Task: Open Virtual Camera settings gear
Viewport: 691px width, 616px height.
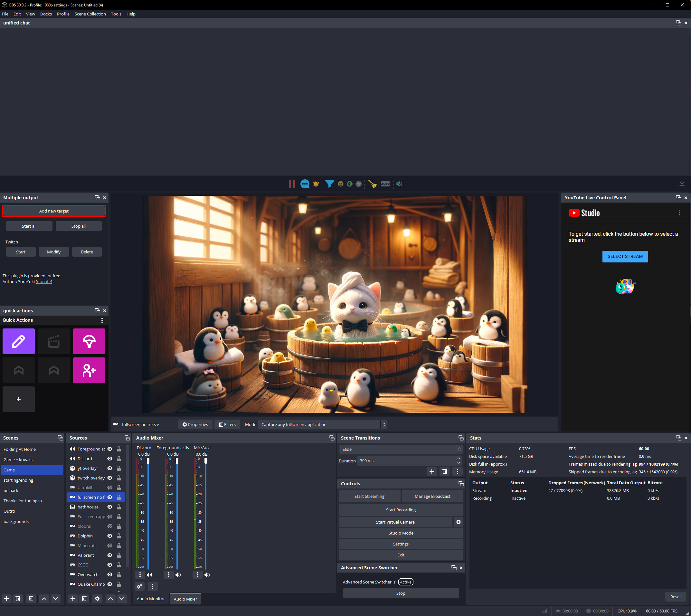Action: tap(458, 522)
